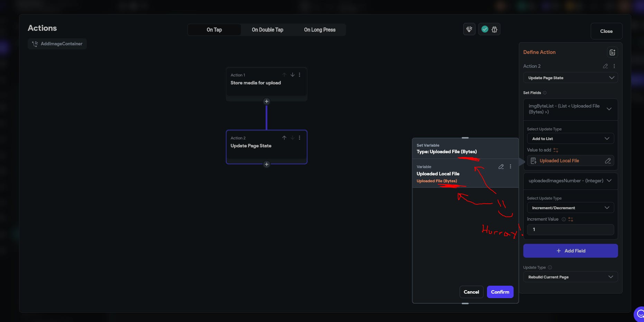Switch to the On Double Tap tab

pyautogui.click(x=267, y=30)
